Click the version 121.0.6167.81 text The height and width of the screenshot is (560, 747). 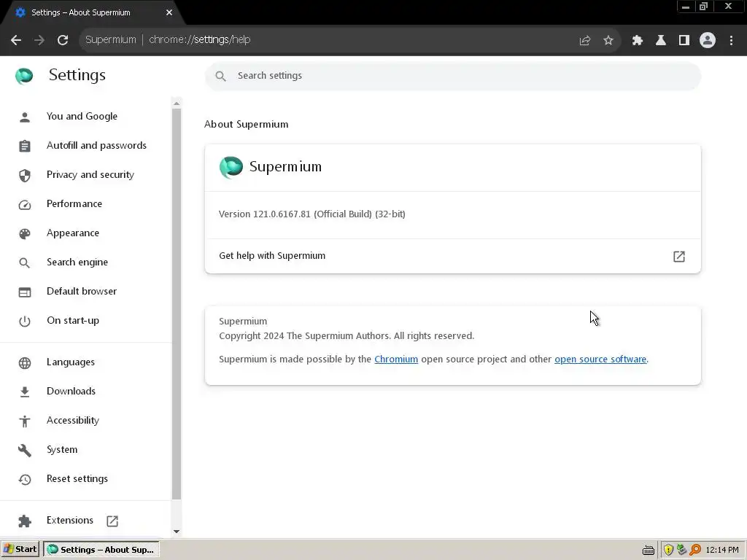tap(312, 214)
